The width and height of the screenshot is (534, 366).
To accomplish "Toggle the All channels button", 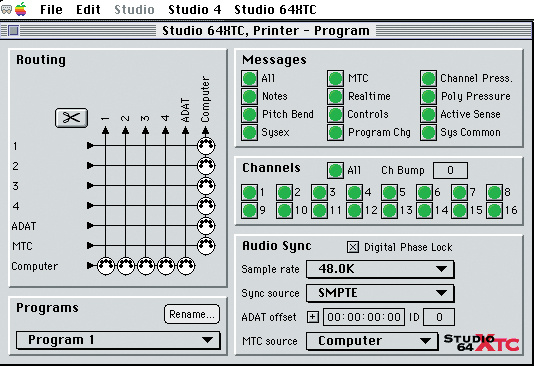I will coord(335,170).
